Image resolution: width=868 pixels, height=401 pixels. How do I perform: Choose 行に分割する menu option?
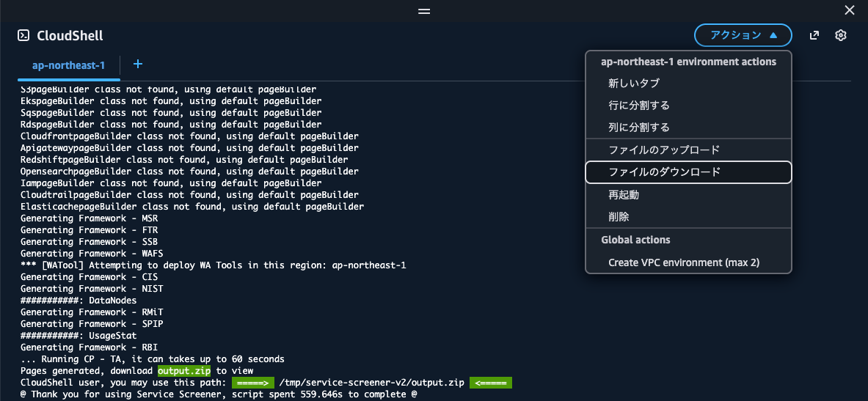[x=638, y=106]
